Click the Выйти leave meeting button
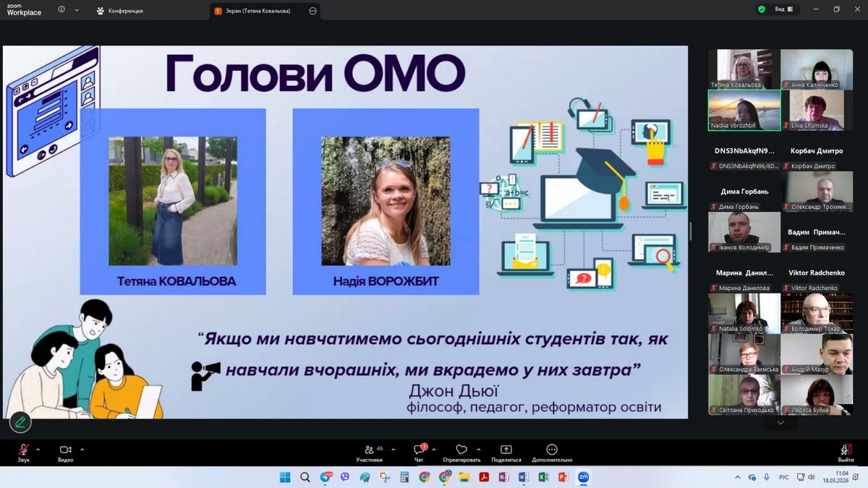868x488 pixels. click(x=846, y=452)
